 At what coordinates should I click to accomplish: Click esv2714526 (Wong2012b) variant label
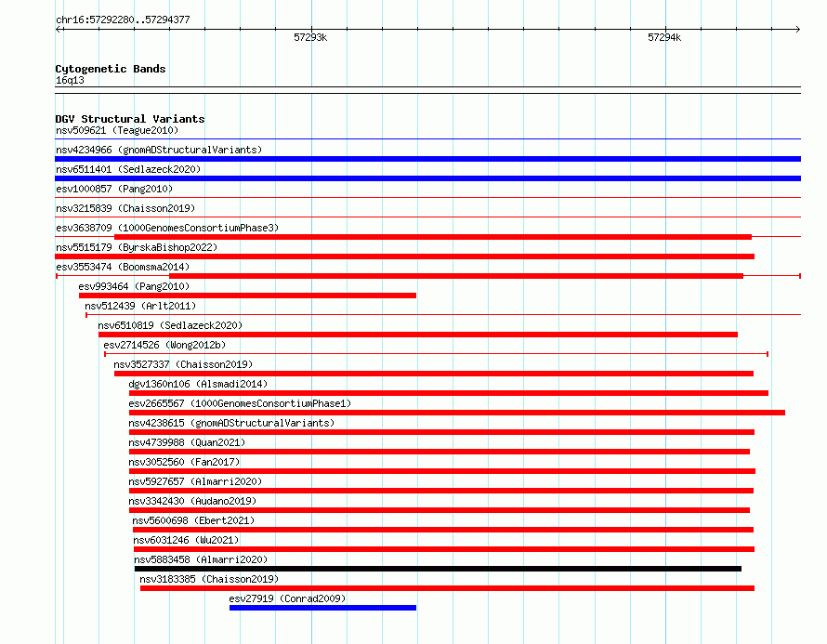coord(164,345)
